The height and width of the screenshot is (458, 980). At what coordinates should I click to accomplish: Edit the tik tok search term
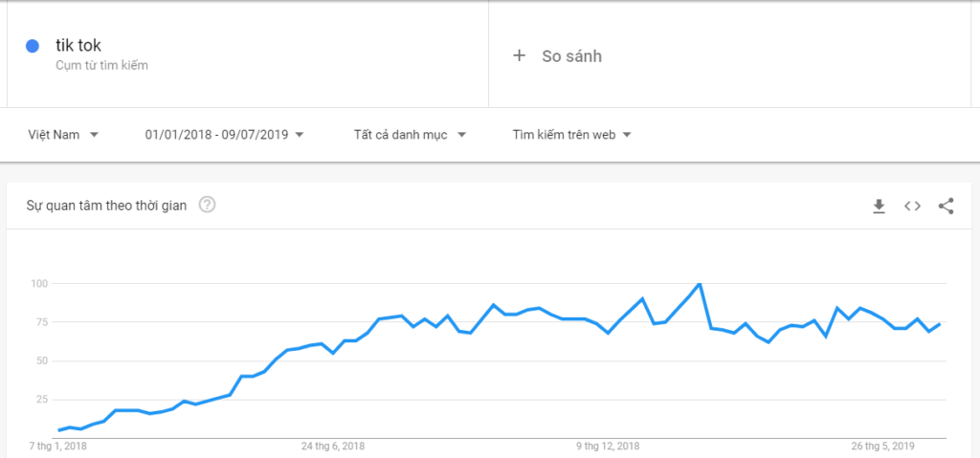[x=78, y=45]
